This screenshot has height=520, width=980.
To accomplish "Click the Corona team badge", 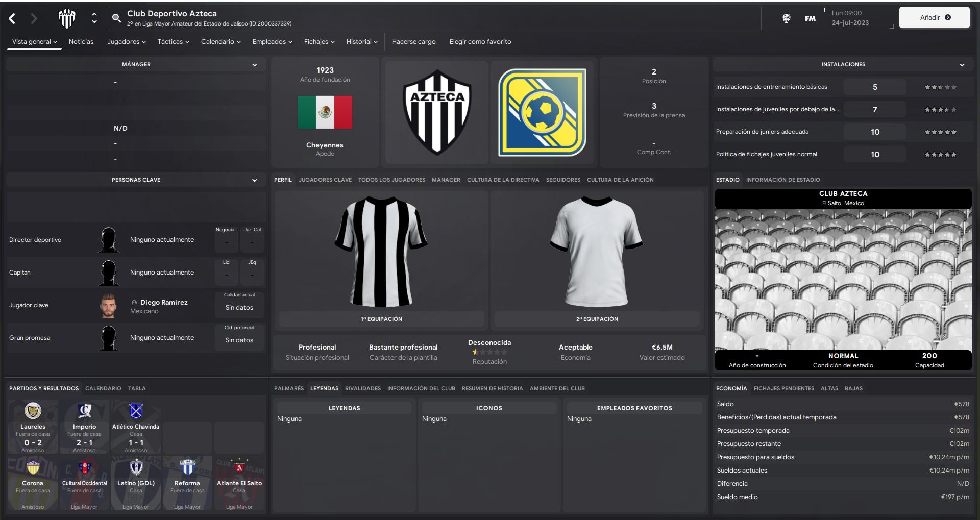I will tap(33, 467).
